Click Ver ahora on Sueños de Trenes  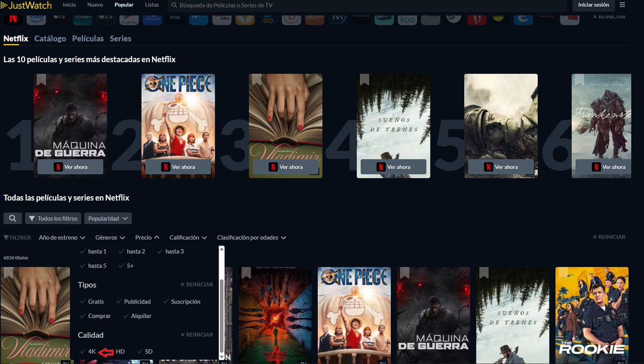pyautogui.click(x=393, y=167)
